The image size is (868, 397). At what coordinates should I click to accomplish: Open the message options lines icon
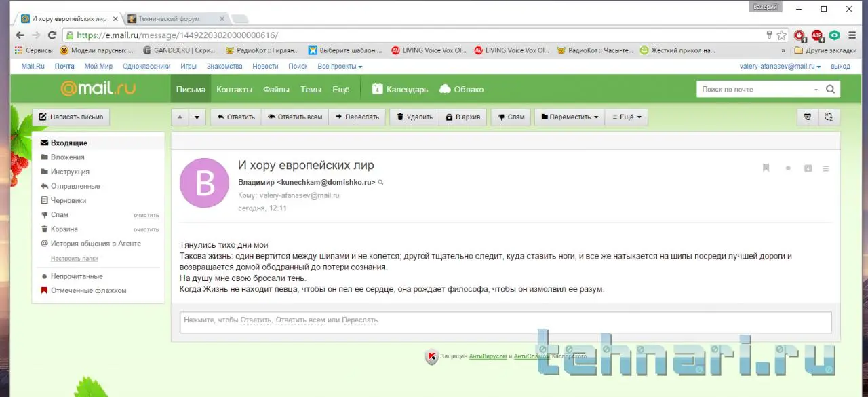826,168
